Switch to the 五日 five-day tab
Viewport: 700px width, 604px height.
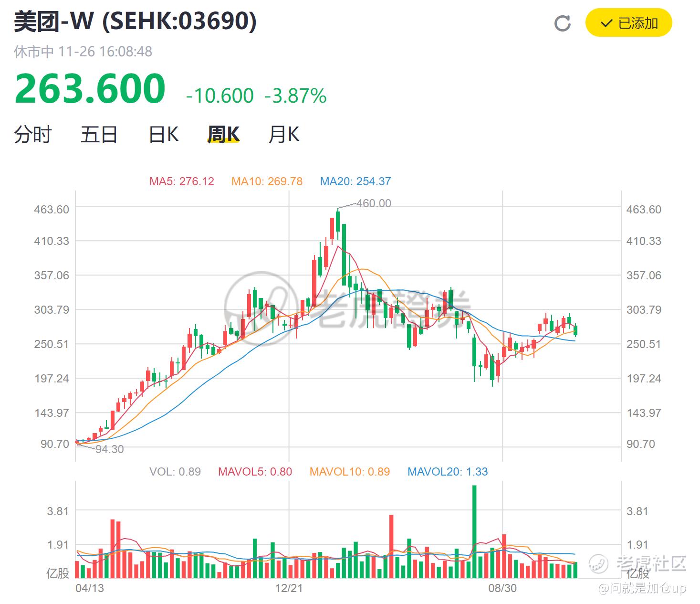(x=99, y=135)
